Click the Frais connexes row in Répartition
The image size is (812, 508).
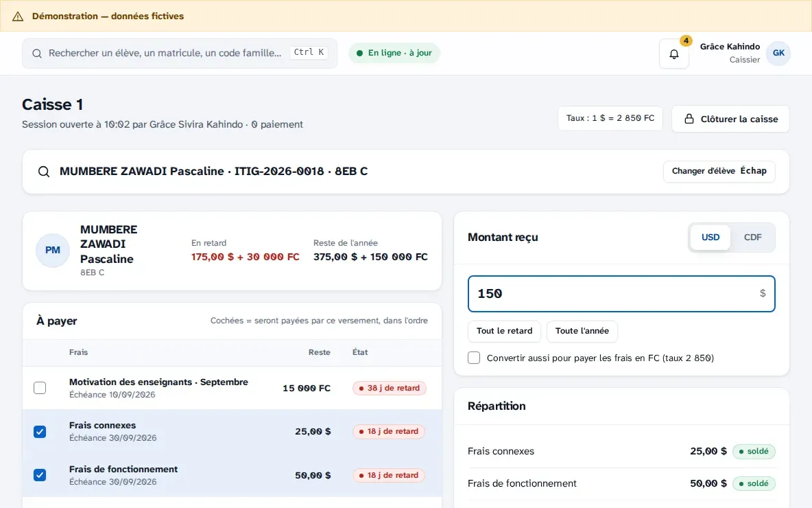(621, 452)
